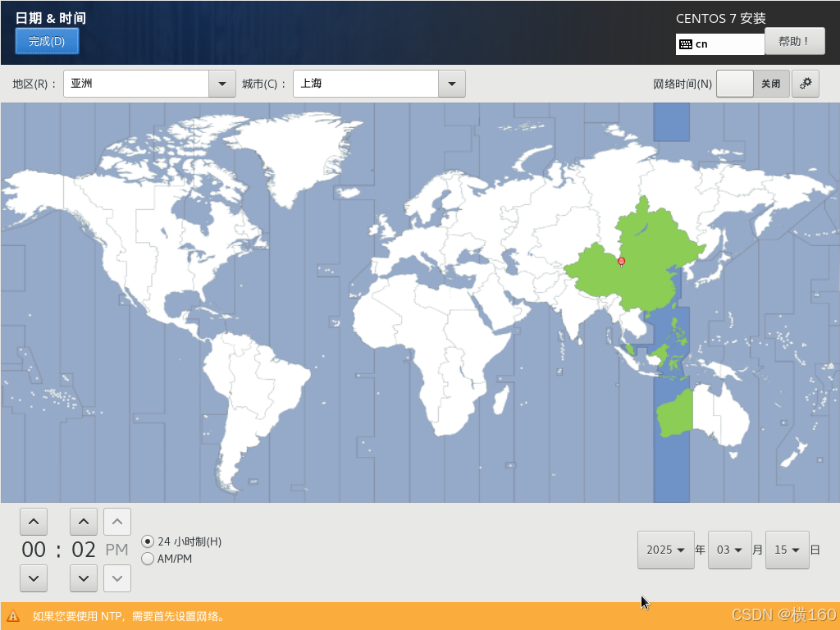The width and height of the screenshot is (840, 630).
Task: Click the AM/PM down arrow
Action: [117, 578]
